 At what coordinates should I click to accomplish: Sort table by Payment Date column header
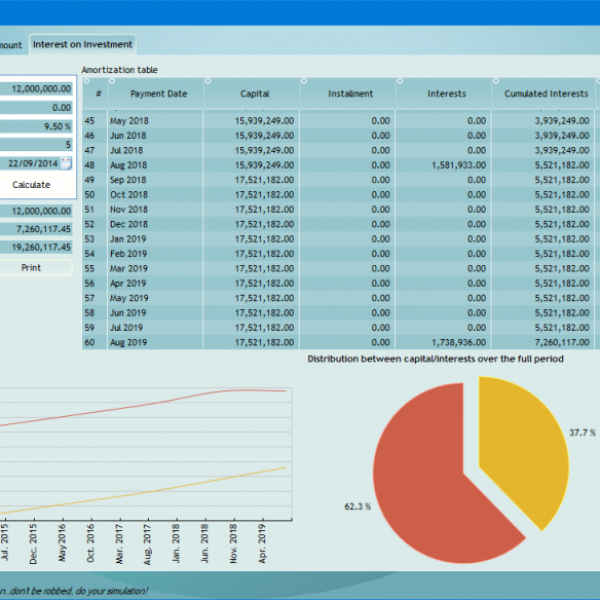158,94
